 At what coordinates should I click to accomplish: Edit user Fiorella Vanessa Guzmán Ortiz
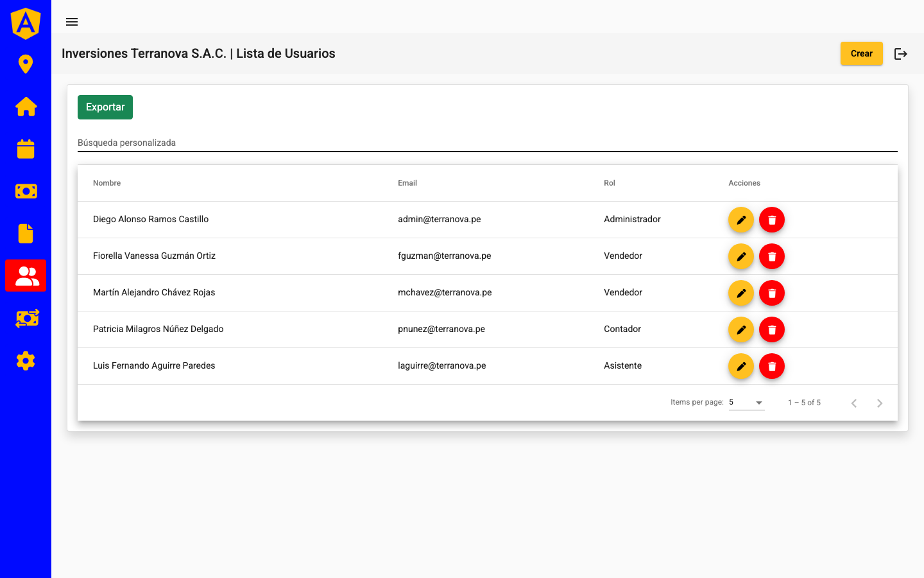(x=741, y=257)
